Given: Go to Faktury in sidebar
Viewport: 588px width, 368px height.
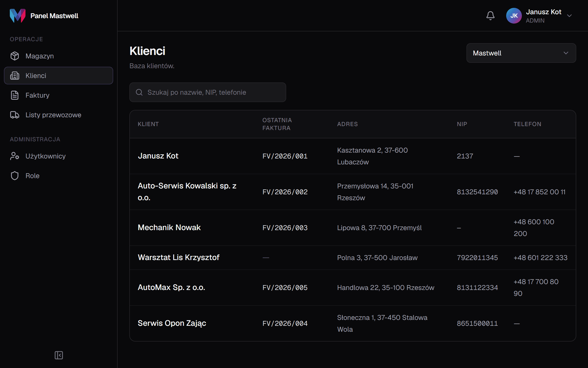Looking at the screenshot, I should click(59, 95).
